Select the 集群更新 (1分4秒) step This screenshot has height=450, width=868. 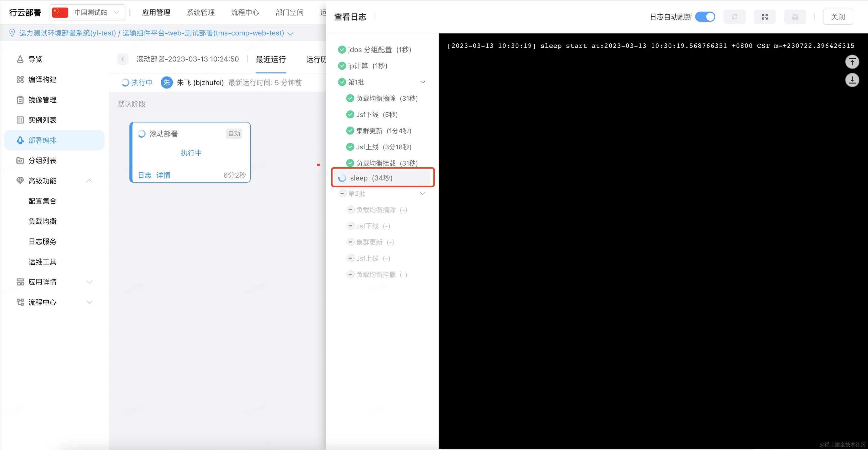(x=383, y=131)
